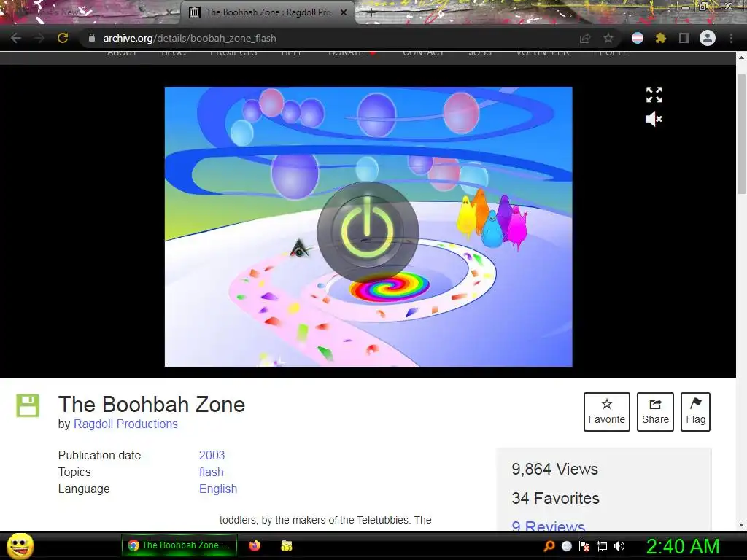Unmute the emulator sound icon
The height and width of the screenshot is (560, 747).
coord(654,119)
